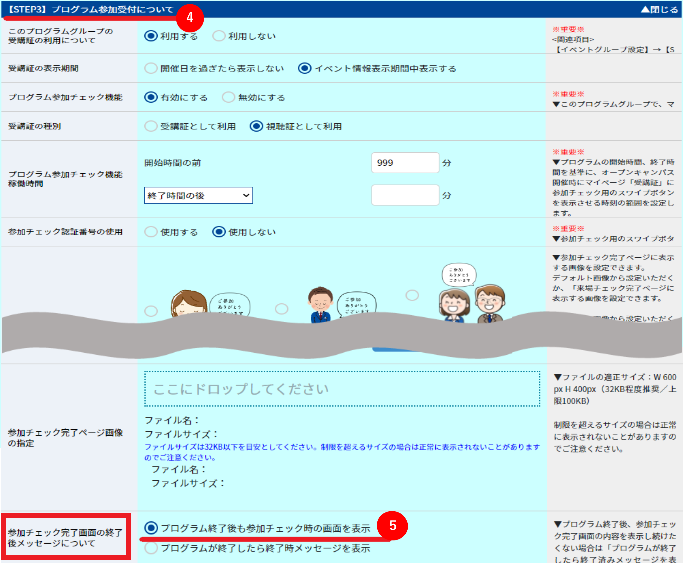Click the 受講証の表示期間 row label
Viewport: 683px width, 564px height.
click(43, 68)
